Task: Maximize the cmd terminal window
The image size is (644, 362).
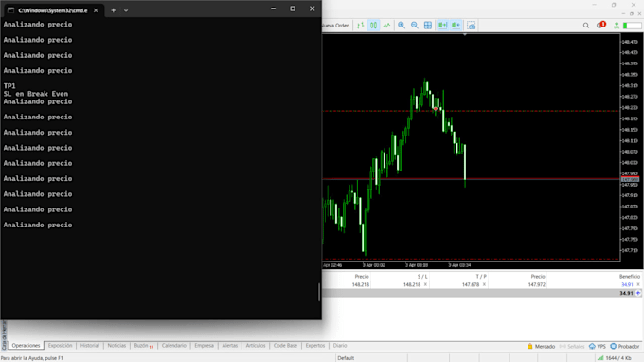Action: (293, 9)
